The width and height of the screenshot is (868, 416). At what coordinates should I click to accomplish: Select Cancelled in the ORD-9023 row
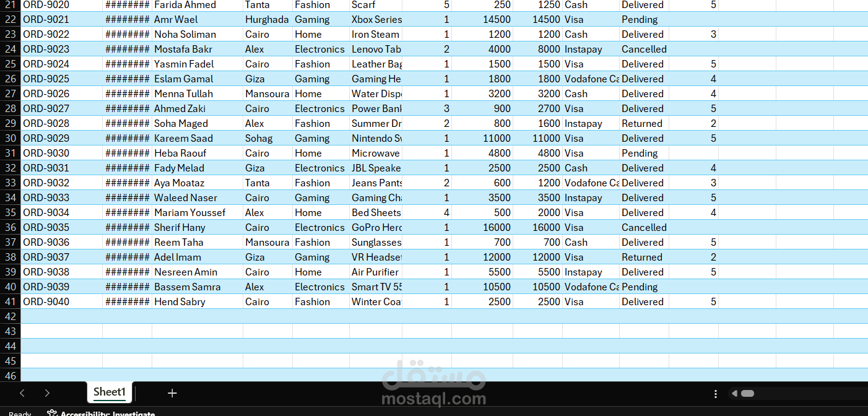pos(644,49)
